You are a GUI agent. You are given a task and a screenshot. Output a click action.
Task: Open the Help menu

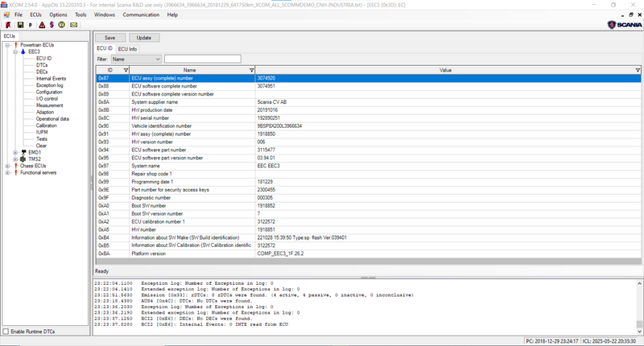tap(172, 14)
